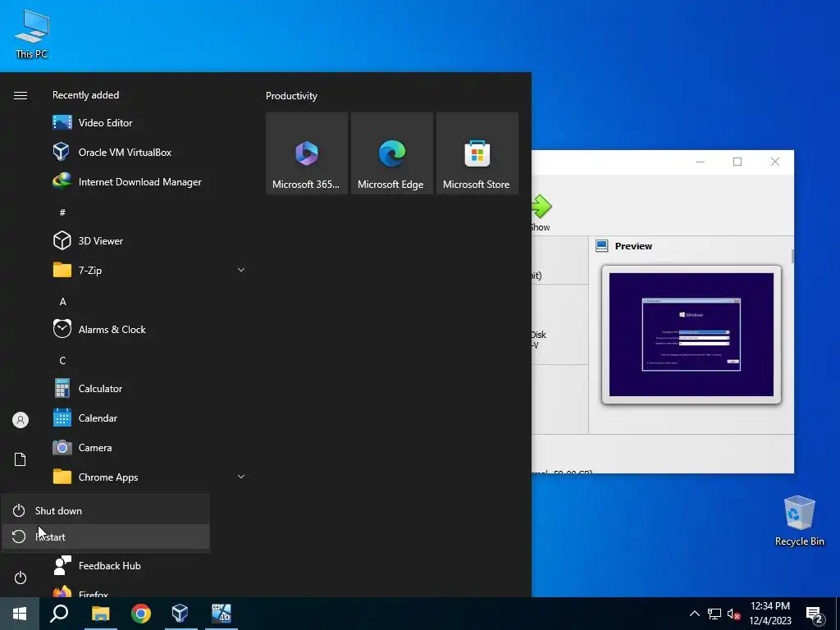Click the VM preview thumbnail in VirtualBox
Viewport: 840px width, 630px height.
point(691,335)
